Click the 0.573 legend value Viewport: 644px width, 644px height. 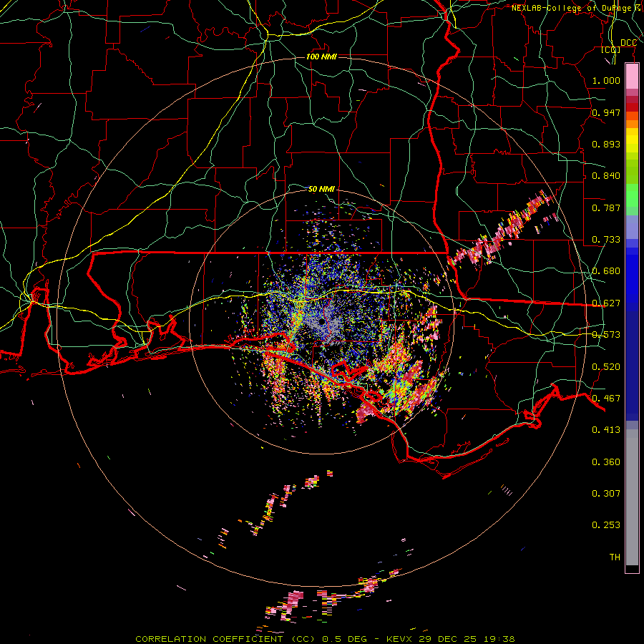(x=606, y=335)
